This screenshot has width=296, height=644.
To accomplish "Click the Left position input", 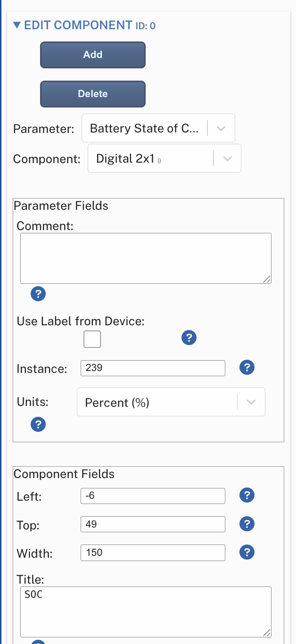I will pos(153,495).
